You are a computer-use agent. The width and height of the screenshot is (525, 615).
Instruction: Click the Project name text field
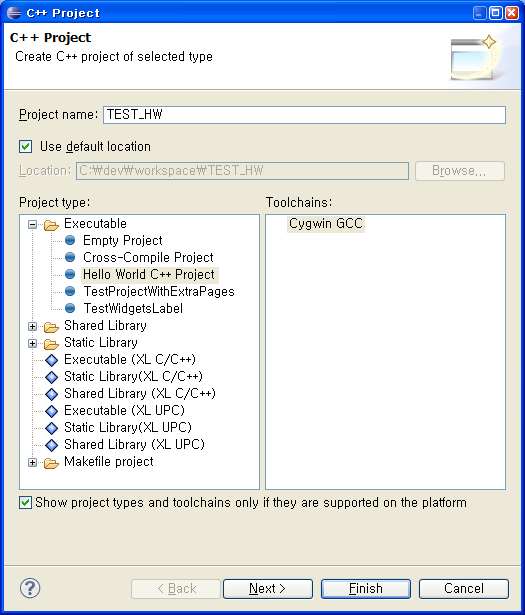pos(304,115)
